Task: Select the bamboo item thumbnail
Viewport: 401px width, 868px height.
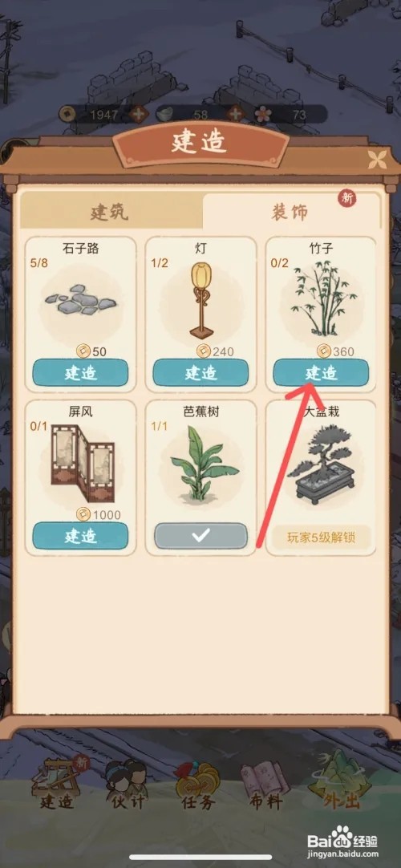Action: tap(321, 299)
